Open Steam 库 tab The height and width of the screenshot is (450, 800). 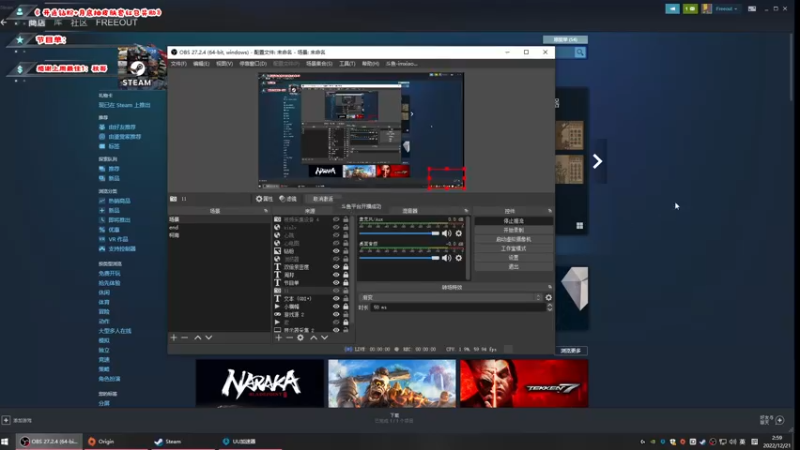pyautogui.click(x=58, y=22)
